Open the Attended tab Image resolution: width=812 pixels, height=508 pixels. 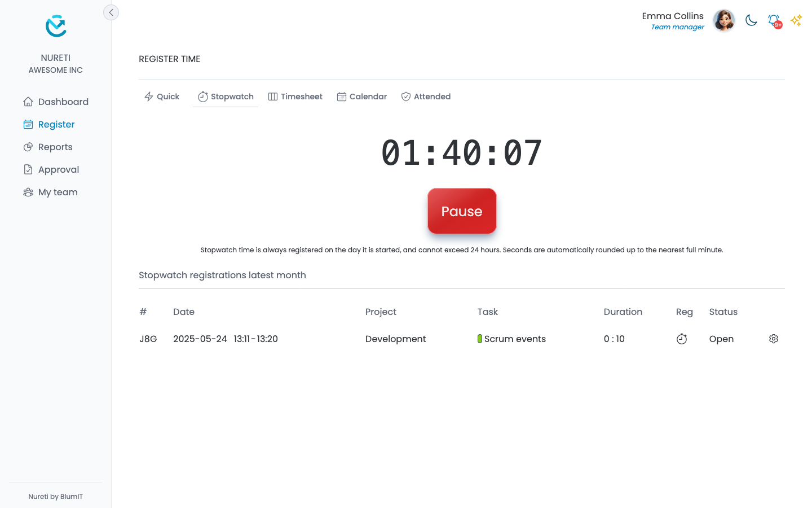click(x=426, y=97)
